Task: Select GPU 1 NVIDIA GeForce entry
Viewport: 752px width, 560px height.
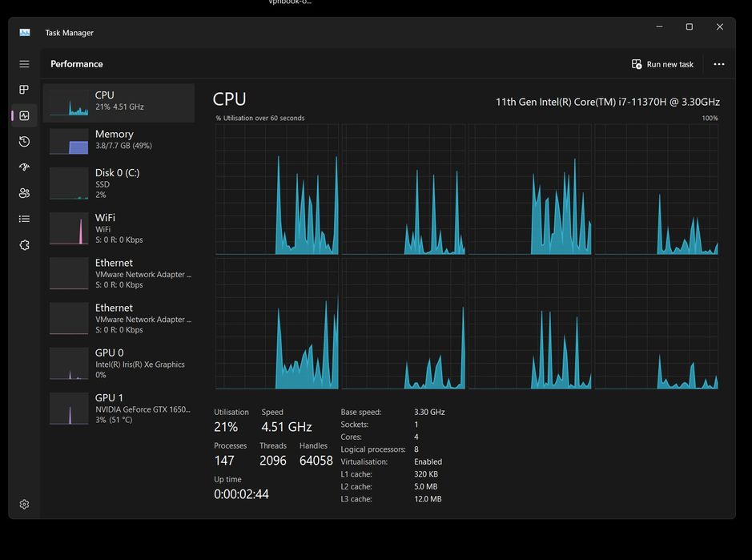Action: point(119,408)
